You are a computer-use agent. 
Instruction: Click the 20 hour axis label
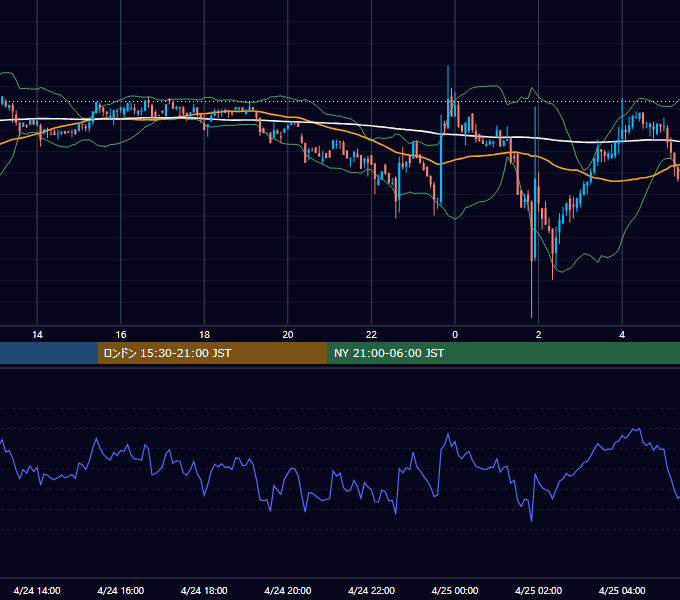click(288, 335)
